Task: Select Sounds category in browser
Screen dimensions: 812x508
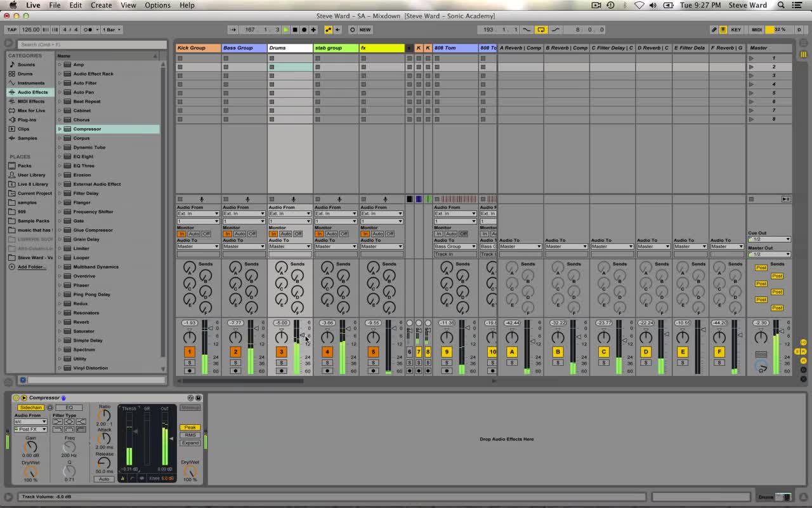Action: tap(26, 65)
